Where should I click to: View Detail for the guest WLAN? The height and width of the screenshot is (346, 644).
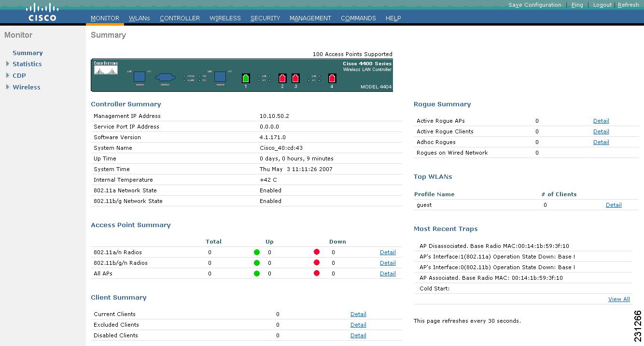[614, 205]
